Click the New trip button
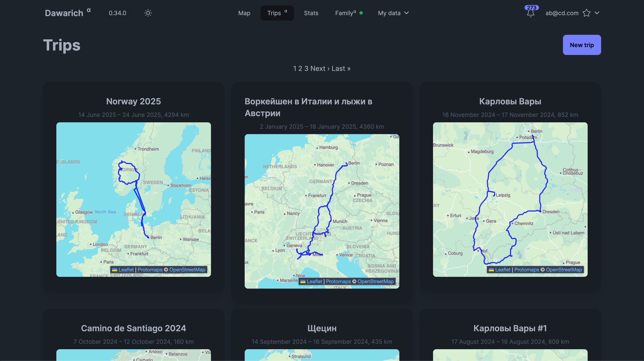The height and width of the screenshot is (361, 644). coord(581,45)
